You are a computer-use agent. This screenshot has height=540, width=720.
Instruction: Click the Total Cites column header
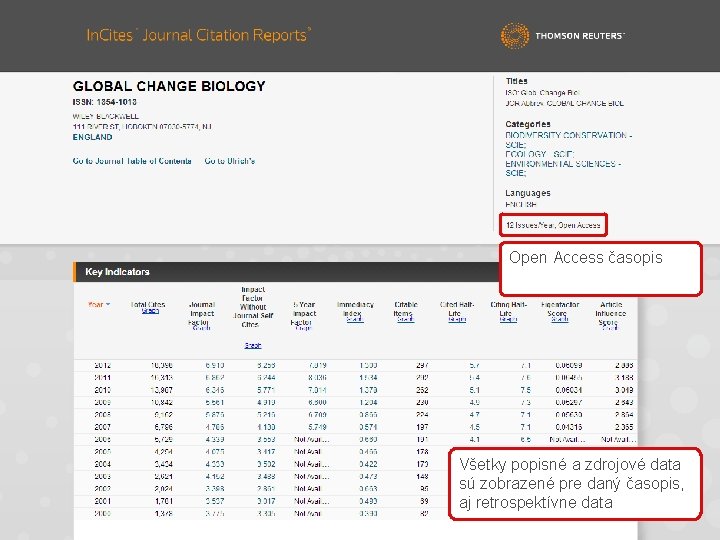coord(148,304)
